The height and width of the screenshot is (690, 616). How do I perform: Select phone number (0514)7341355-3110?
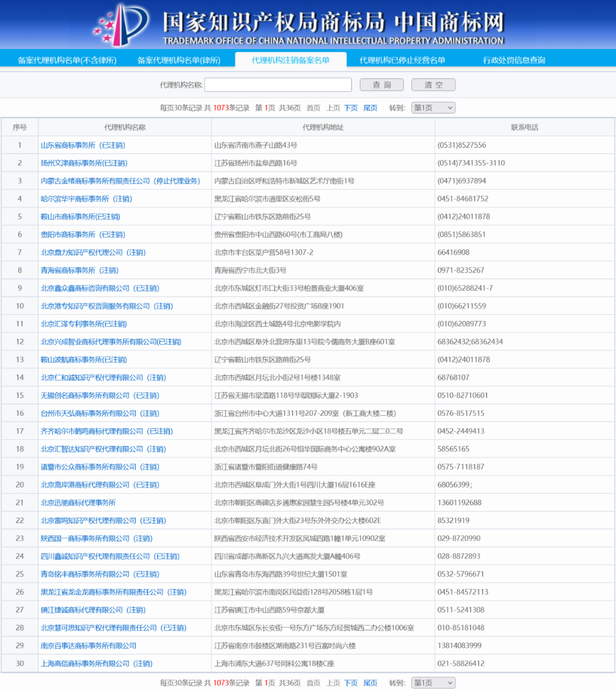coord(471,163)
